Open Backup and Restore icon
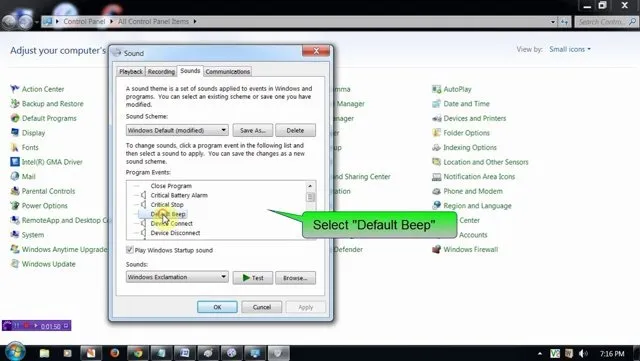640x361 pixels. click(15, 104)
